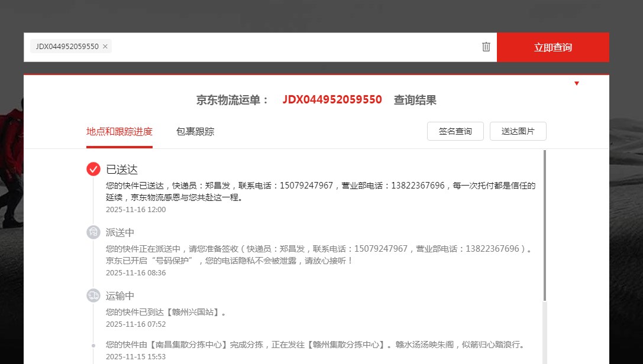This screenshot has width=643, height=364.
Task: Click the tracking list vertical scrollbar
Action: 545,225
